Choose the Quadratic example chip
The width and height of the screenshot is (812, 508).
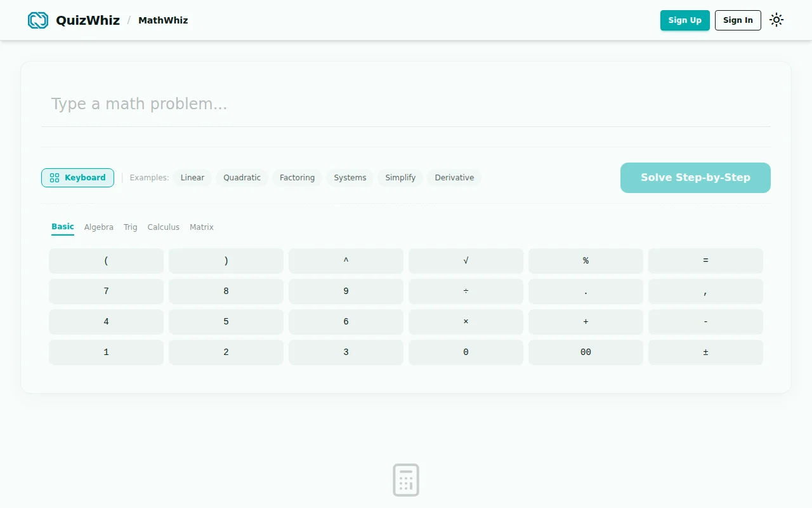(242, 178)
